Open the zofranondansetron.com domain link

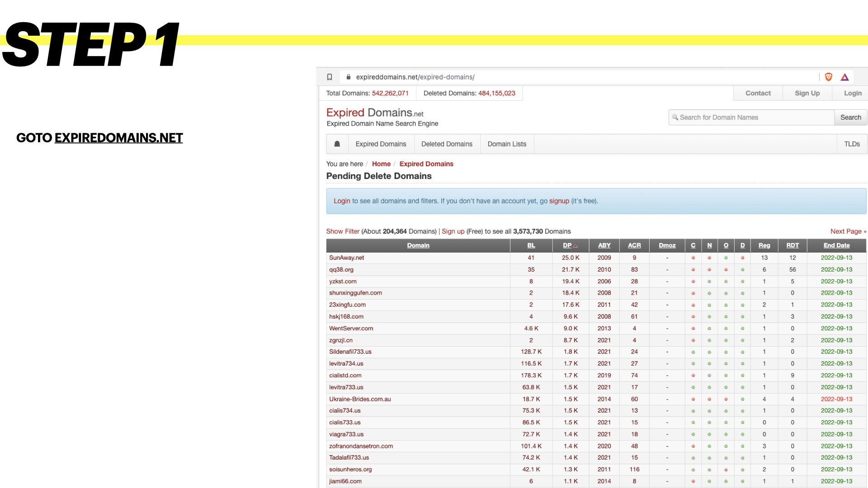coord(361,446)
